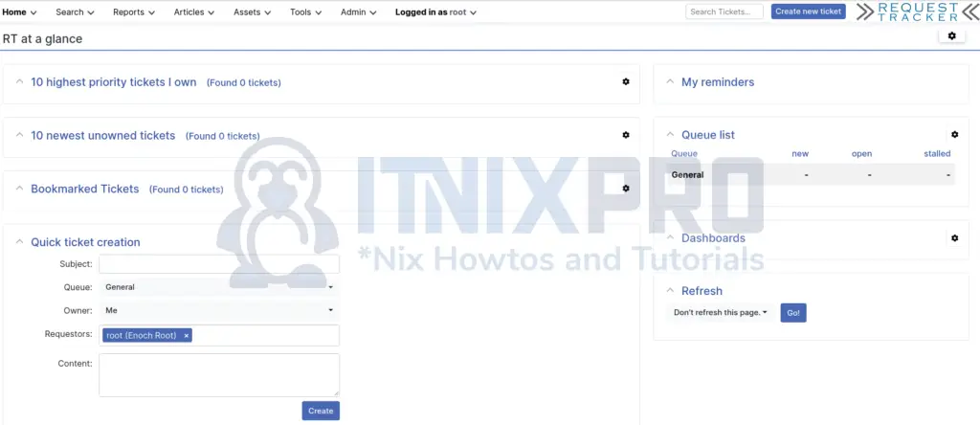Image resolution: width=980 pixels, height=425 pixels.
Task: Open gear settings for highest priority tickets
Action: click(x=626, y=82)
